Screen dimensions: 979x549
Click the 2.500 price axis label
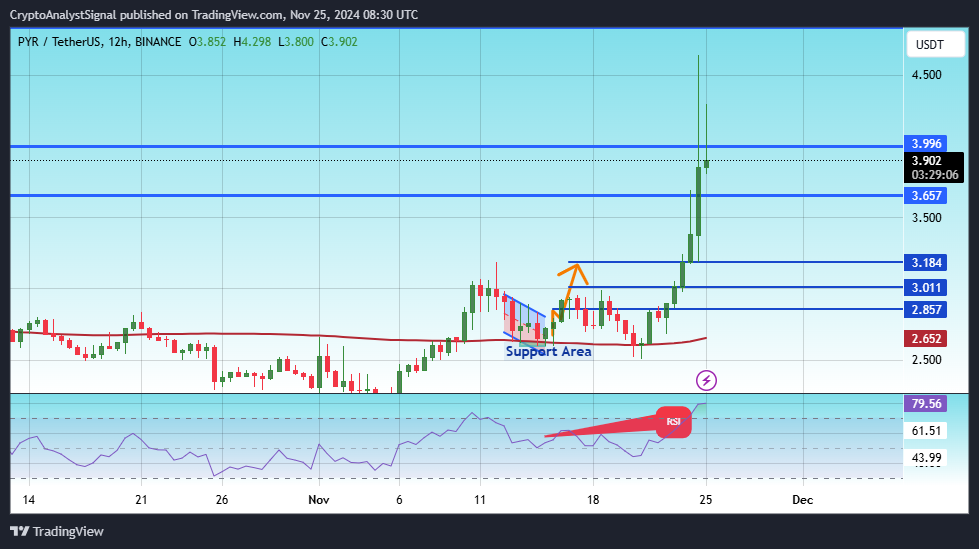927,360
